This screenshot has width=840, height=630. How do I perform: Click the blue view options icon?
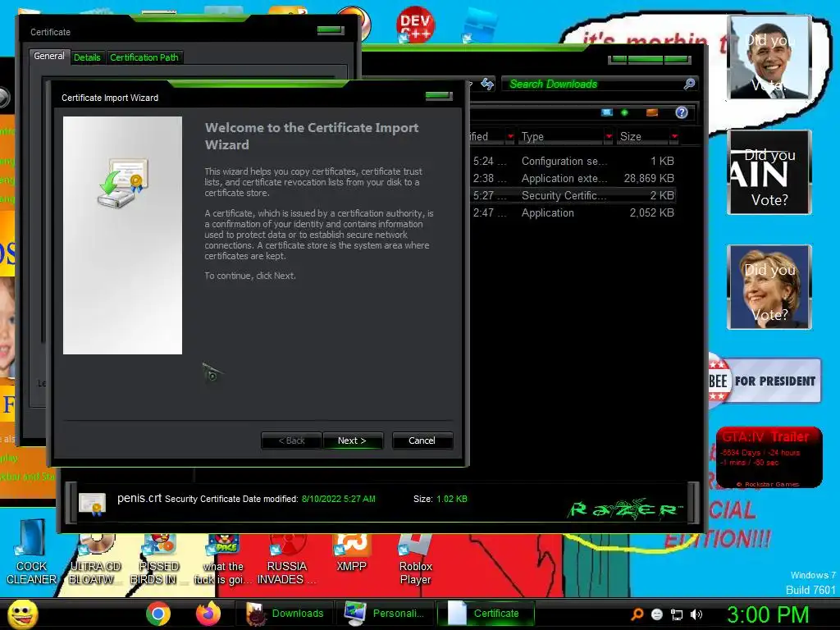[x=607, y=112]
